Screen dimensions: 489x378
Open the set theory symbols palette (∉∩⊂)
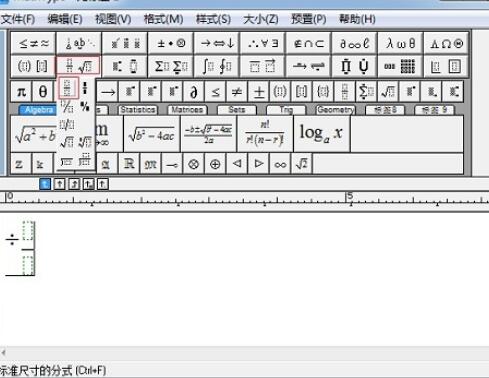[x=309, y=43]
